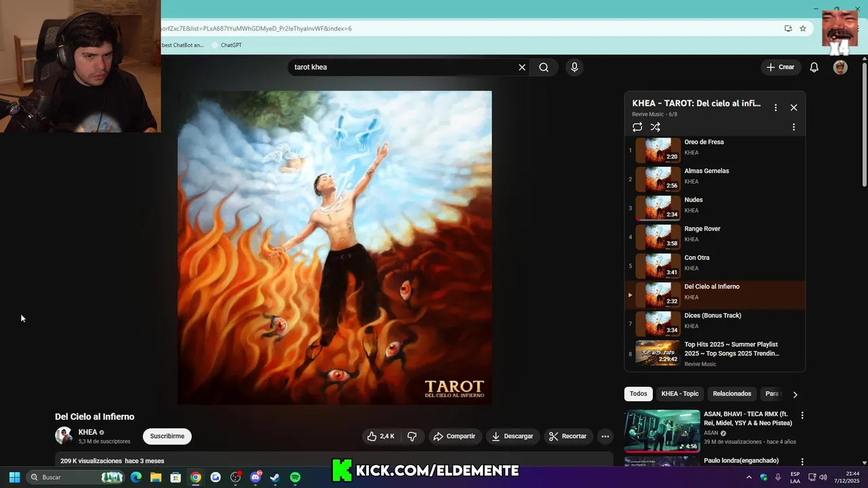Click the Descargar button
The image size is (868, 488).
point(512,436)
